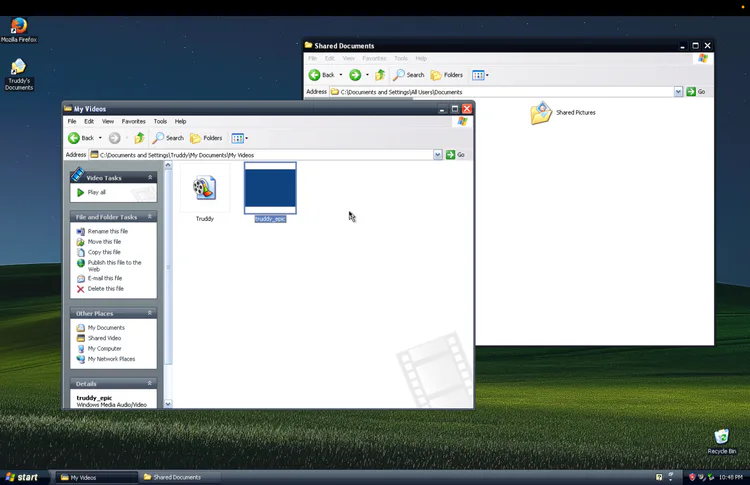The height and width of the screenshot is (485, 750).
Task: Collapse the Details panel
Action: click(x=150, y=383)
